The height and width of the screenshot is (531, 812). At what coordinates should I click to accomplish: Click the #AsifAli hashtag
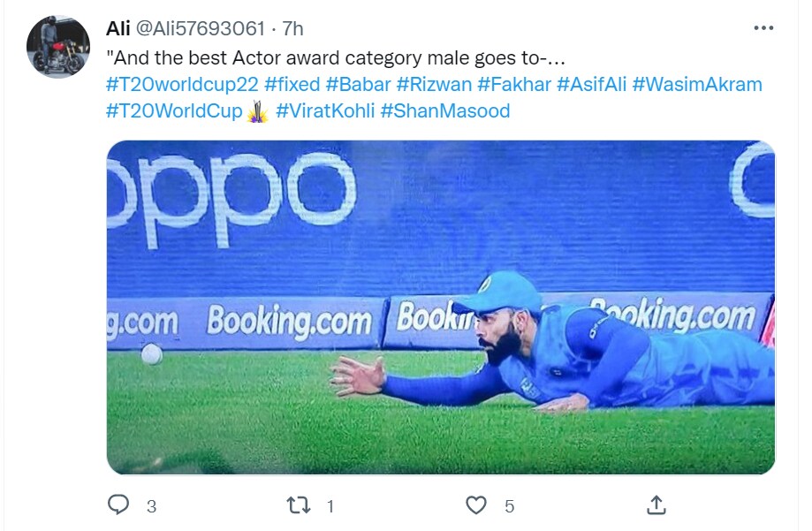coord(590,85)
